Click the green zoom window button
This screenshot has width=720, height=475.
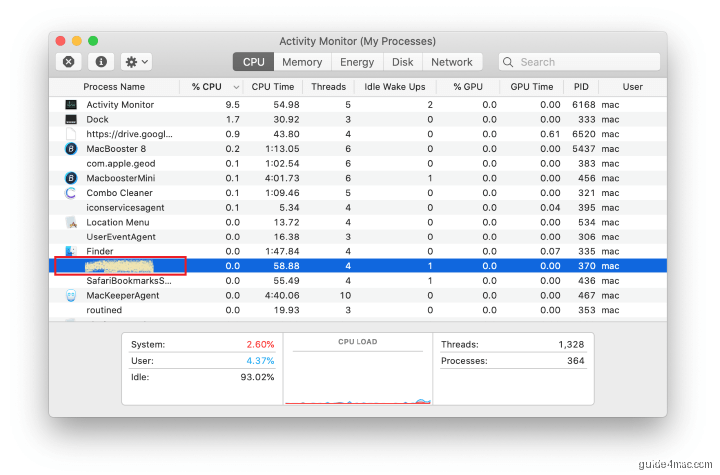[x=93, y=41]
